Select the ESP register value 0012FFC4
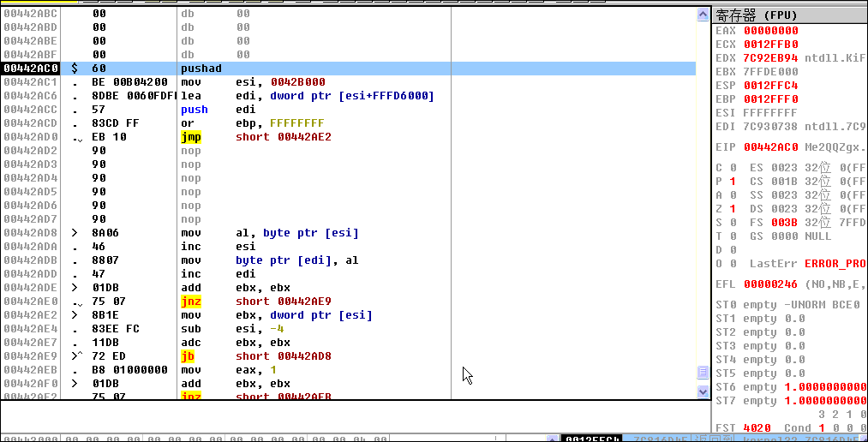The width and height of the screenshot is (868, 442). (x=770, y=85)
